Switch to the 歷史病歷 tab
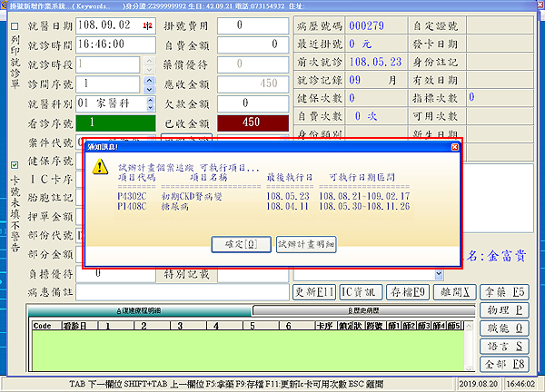 tap(363, 310)
